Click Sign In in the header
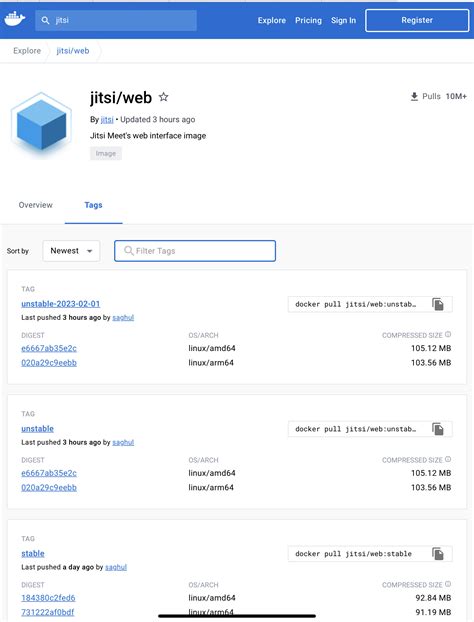Image resolution: width=474 pixels, height=622 pixels. [344, 20]
